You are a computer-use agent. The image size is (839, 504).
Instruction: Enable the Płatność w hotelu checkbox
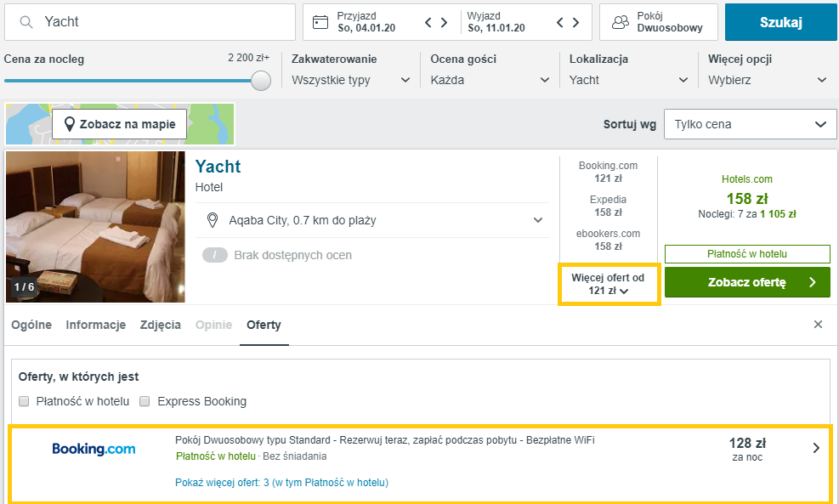[x=24, y=401]
